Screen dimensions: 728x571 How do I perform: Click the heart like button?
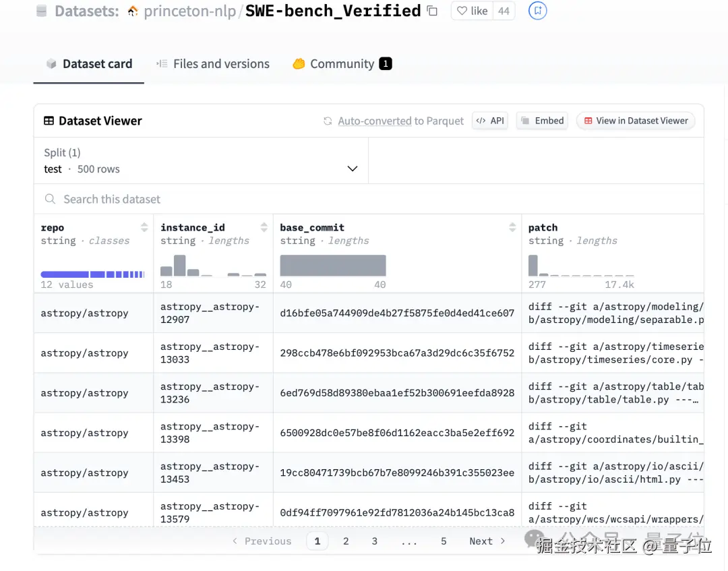pyautogui.click(x=472, y=11)
